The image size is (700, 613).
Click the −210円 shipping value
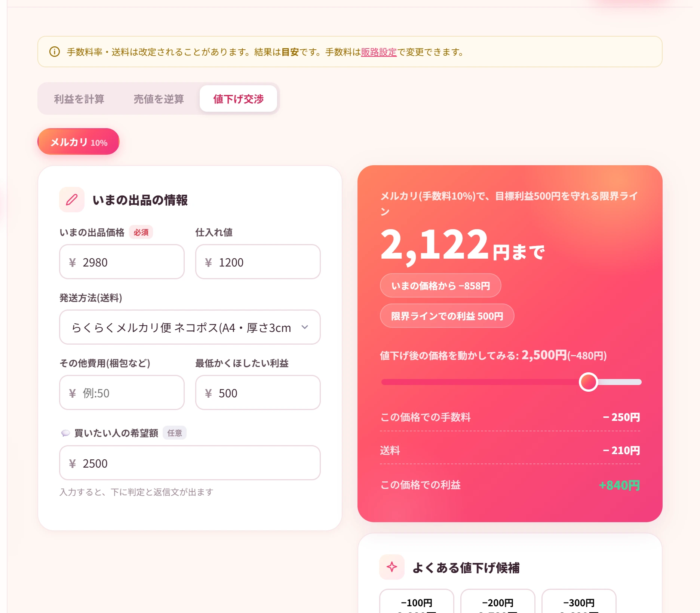click(x=621, y=450)
